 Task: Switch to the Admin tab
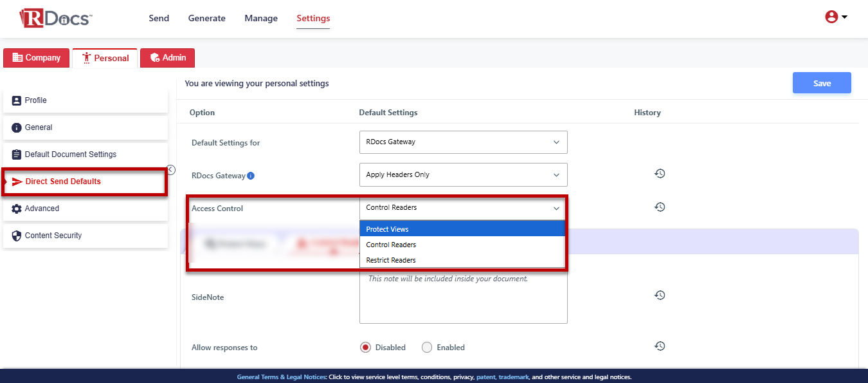[168, 58]
